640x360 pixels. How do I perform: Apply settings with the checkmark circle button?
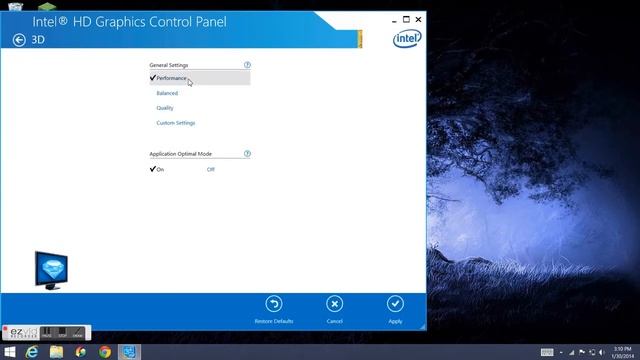(x=395, y=304)
